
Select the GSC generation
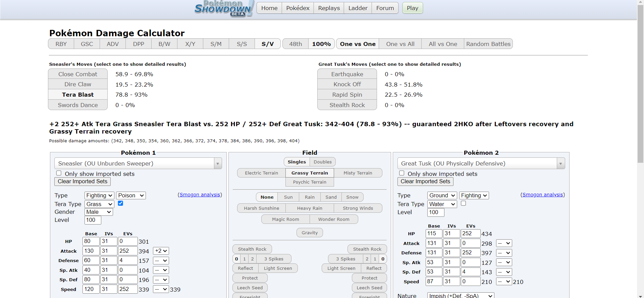click(87, 44)
